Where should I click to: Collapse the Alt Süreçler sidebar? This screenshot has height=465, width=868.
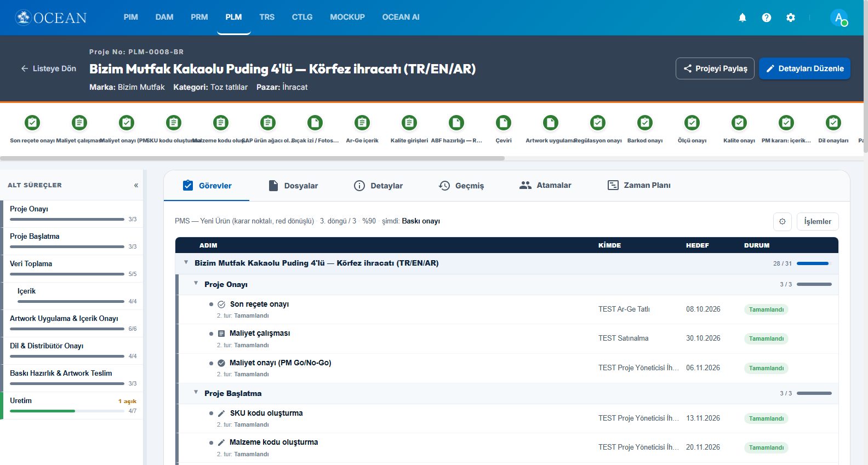136,185
